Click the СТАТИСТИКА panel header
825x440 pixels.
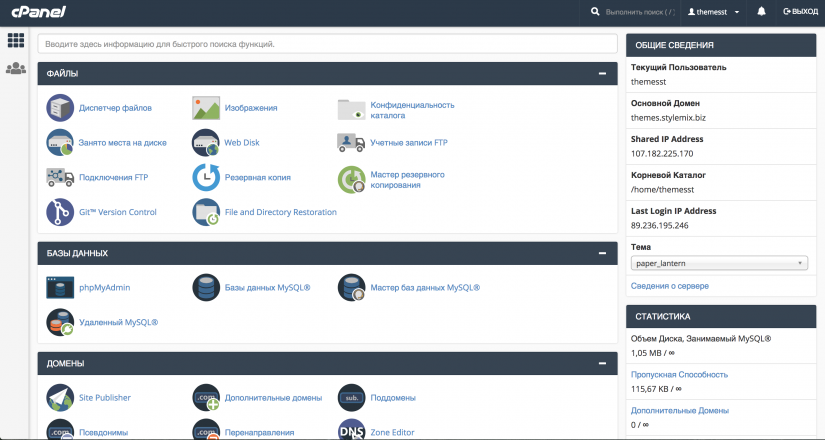point(721,316)
